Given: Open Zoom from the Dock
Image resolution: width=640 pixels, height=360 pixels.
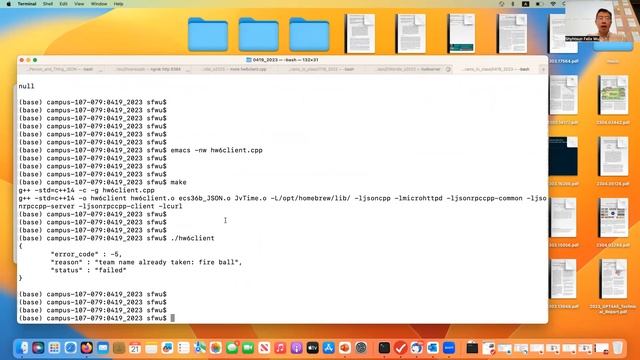Looking at the screenshot, I should [449, 348].
